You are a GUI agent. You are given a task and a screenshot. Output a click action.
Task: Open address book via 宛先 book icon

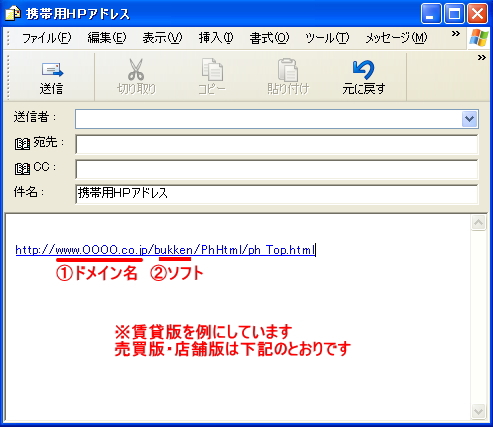pyautogui.click(x=22, y=144)
